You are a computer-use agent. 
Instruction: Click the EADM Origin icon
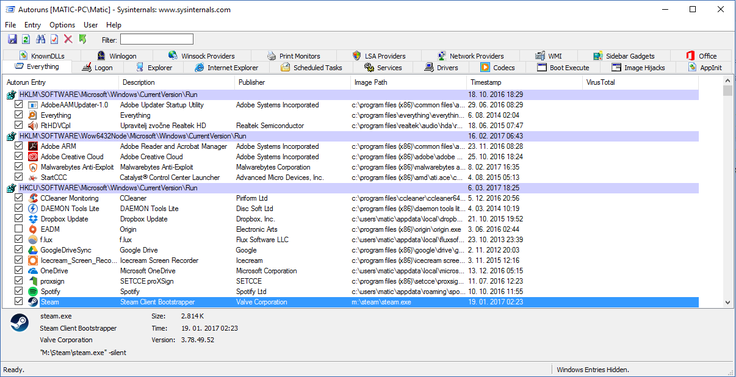pyautogui.click(x=32, y=229)
